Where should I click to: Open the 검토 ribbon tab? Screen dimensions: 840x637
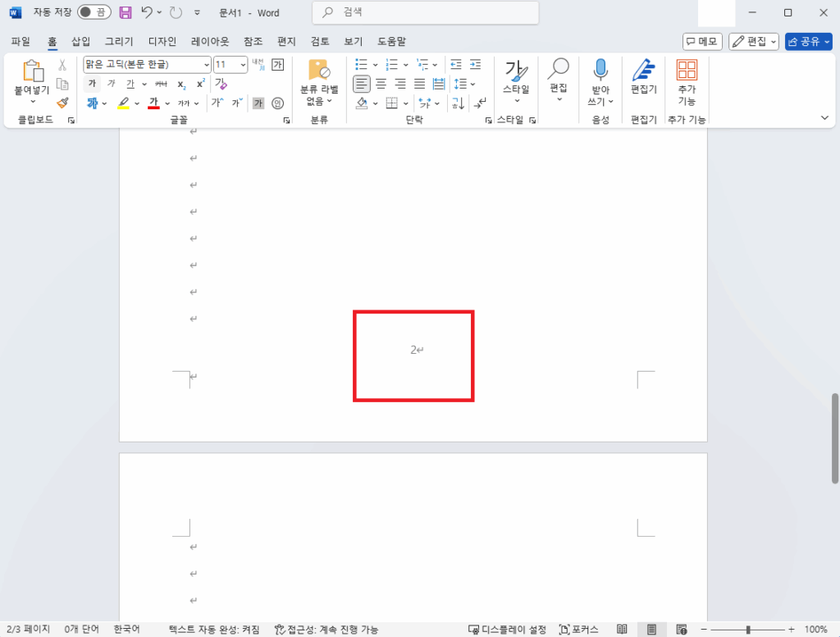(321, 41)
